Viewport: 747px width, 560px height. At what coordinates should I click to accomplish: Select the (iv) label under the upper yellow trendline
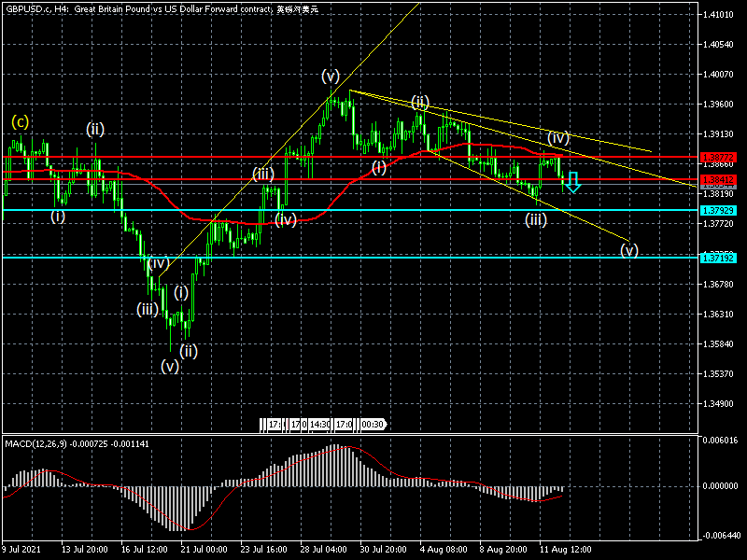pos(558,137)
